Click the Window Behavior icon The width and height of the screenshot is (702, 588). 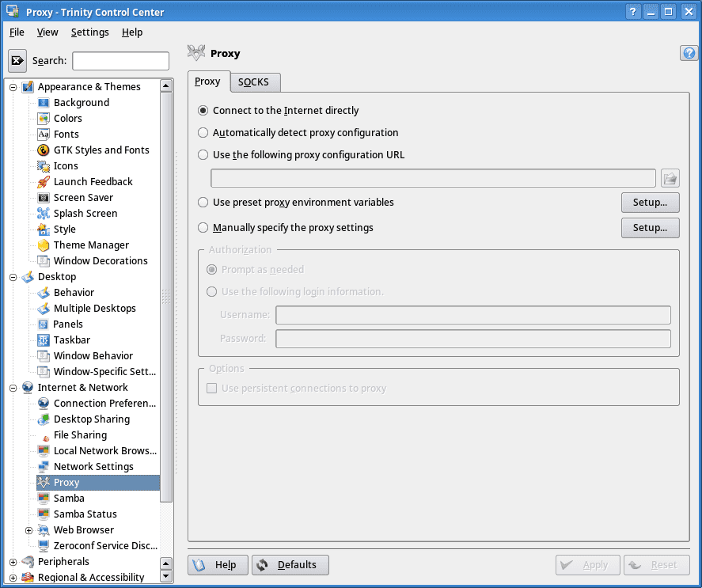(44, 355)
